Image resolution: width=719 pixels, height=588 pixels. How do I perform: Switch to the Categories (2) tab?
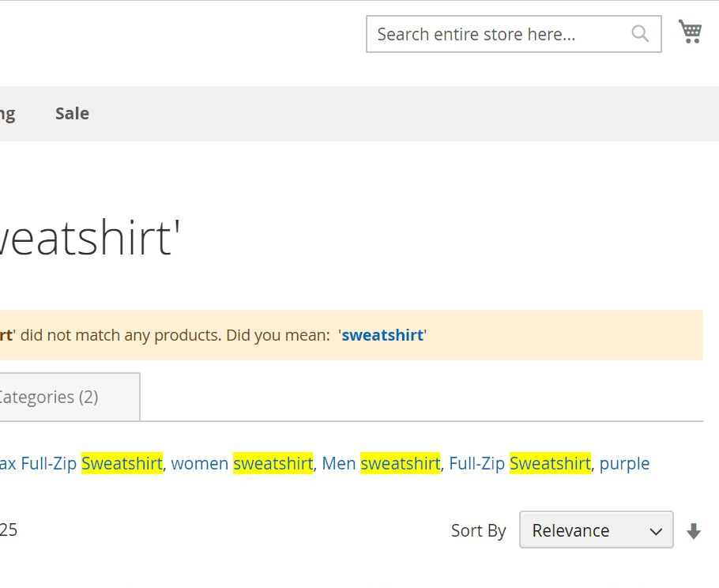click(49, 397)
